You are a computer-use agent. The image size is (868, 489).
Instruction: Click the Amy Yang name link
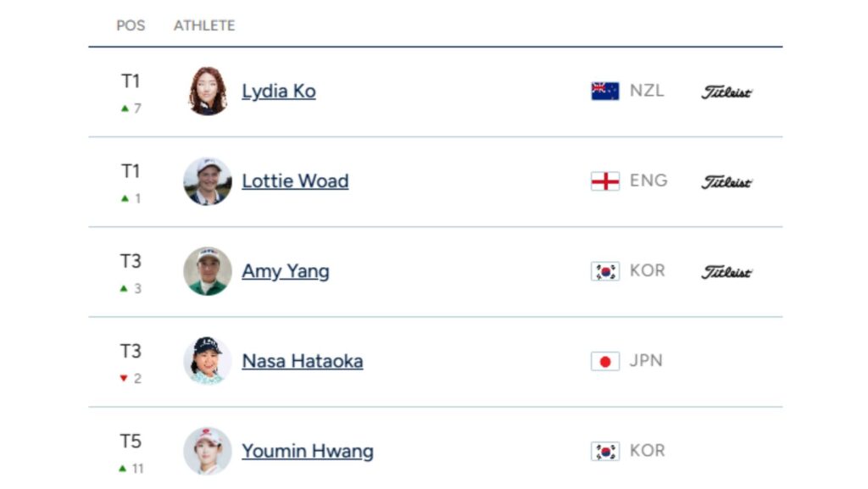pos(286,271)
